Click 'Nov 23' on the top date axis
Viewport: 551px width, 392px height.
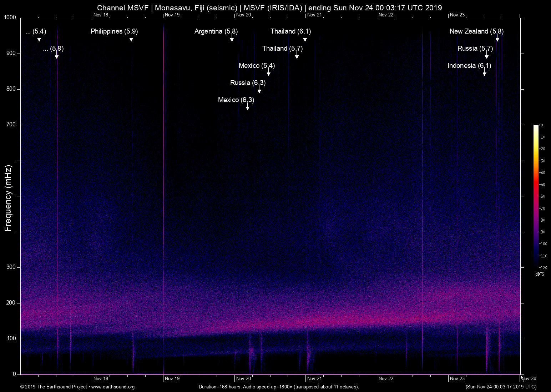coord(457,15)
